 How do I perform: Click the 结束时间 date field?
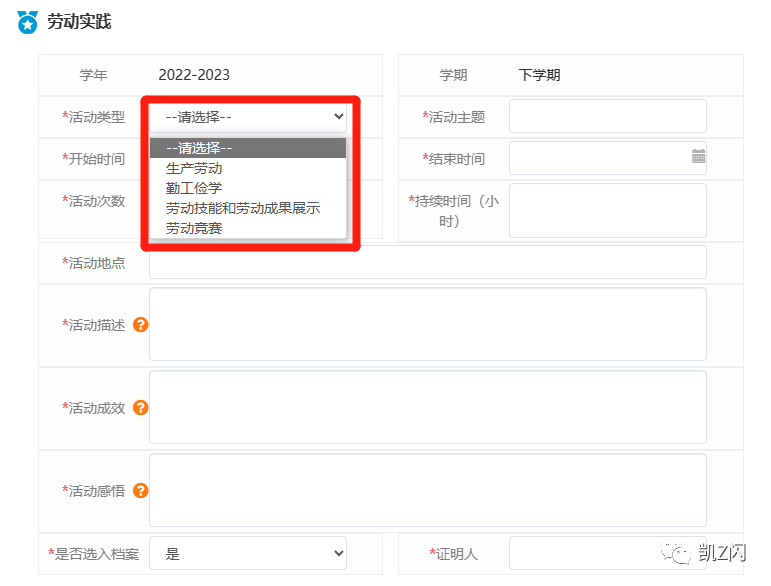click(598, 158)
